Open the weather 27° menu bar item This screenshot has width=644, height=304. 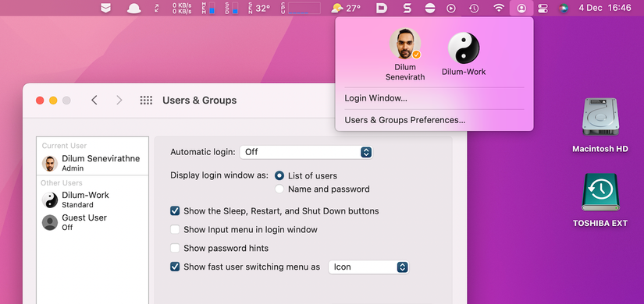coord(346,9)
